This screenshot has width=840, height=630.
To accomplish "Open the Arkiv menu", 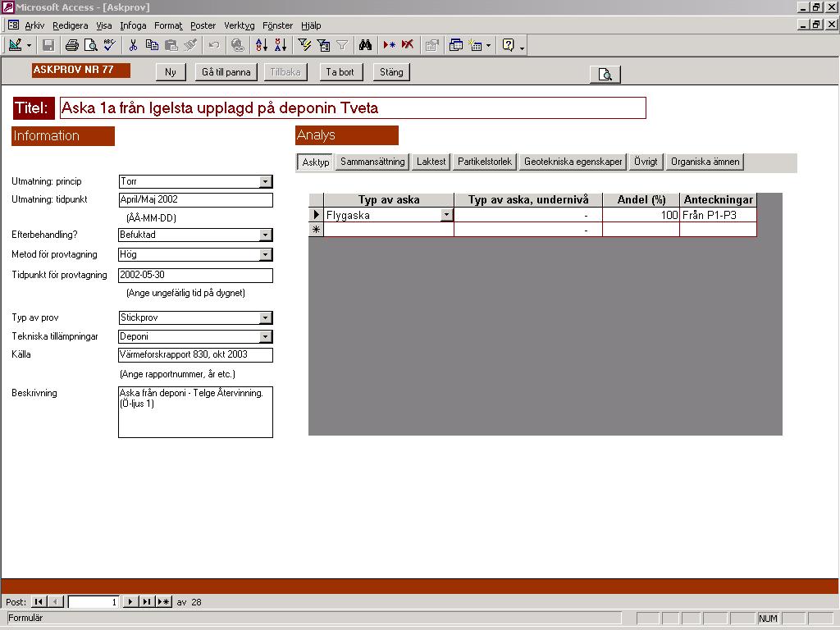I will (x=34, y=25).
